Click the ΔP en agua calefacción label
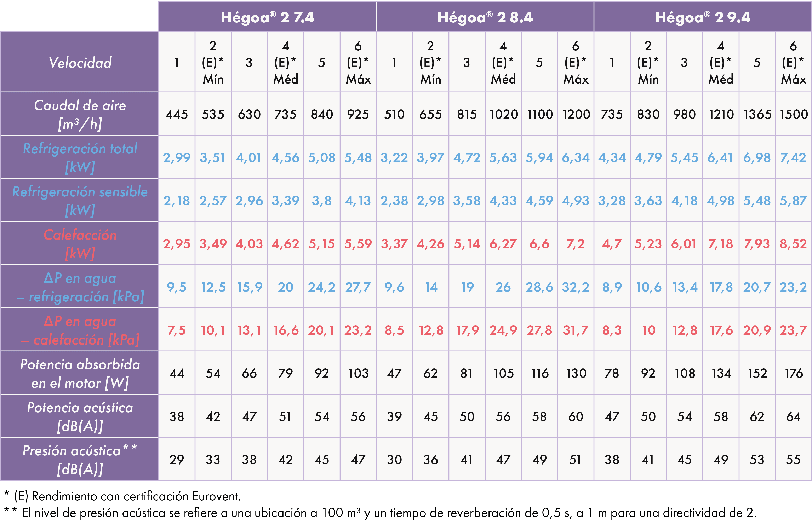 pyautogui.click(x=80, y=330)
